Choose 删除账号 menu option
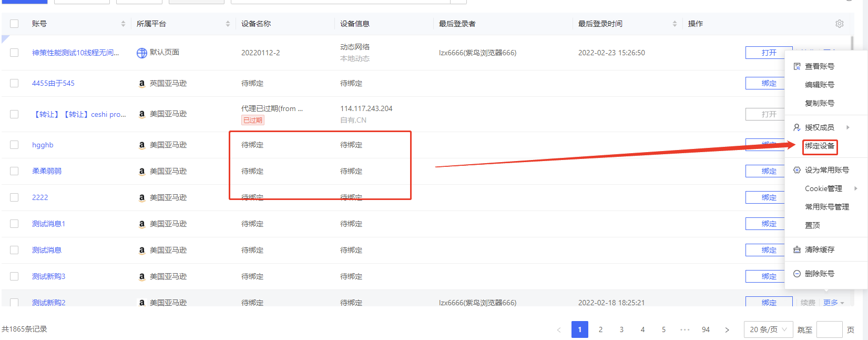The image size is (868, 340). pos(819,274)
